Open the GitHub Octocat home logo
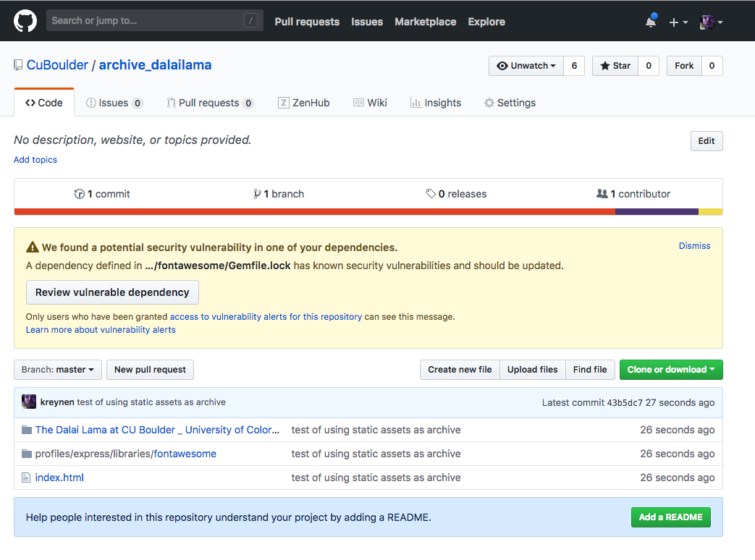This screenshot has width=755, height=560. tap(25, 21)
